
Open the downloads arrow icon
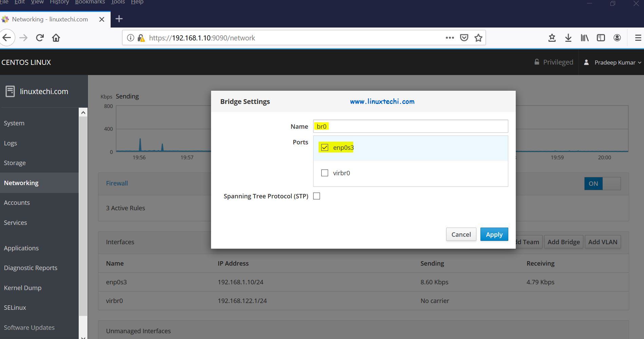[x=568, y=38]
